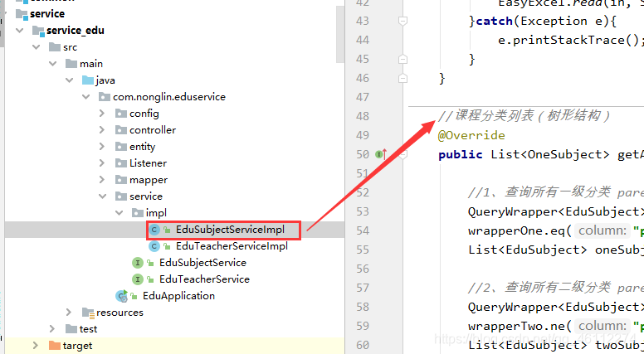Select the target folder row
The width and height of the screenshot is (644, 354).
pyautogui.click(x=174, y=346)
